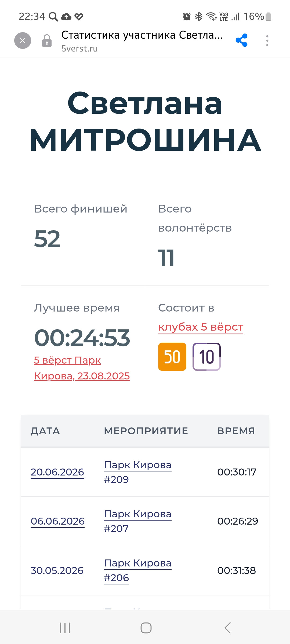The width and height of the screenshot is (290, 644).
Task: Open date link 06.06.2026
Action: pyautogui.click(x=57, y=521)
